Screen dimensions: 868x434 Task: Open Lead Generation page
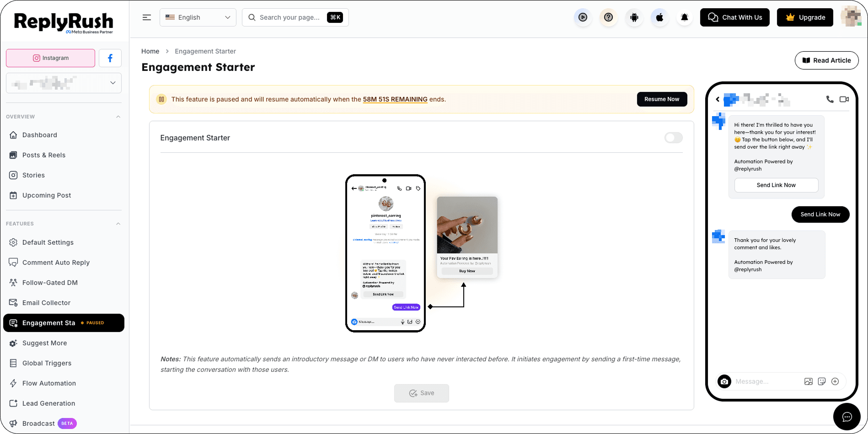coord(64,403)
